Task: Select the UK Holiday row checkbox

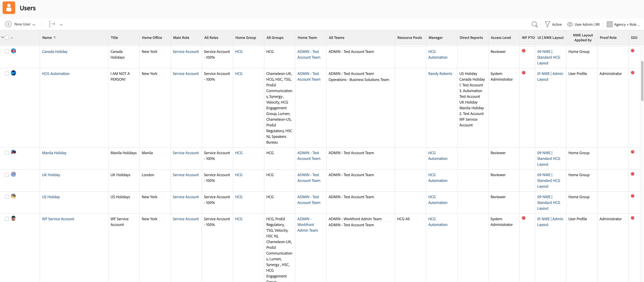Action: (7, 175)
